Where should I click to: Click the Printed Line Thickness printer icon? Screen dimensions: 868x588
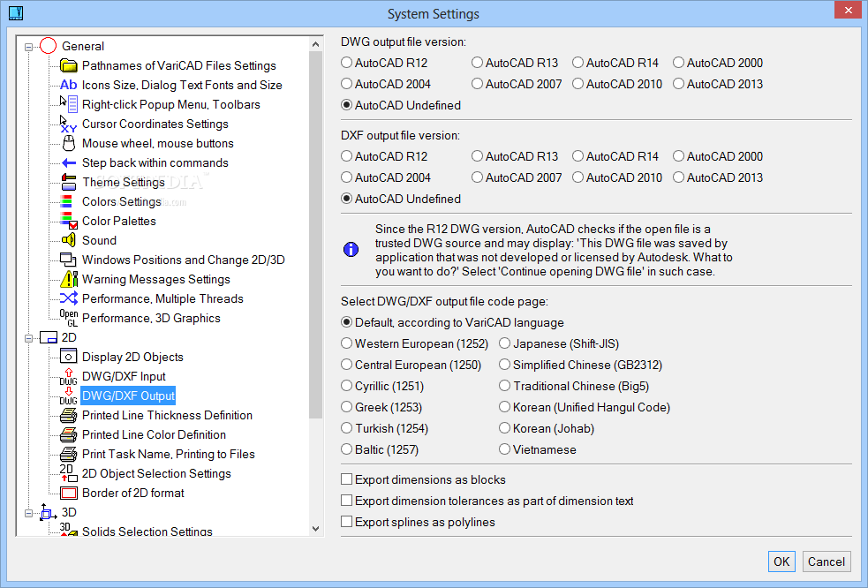(x=69, y=415)
